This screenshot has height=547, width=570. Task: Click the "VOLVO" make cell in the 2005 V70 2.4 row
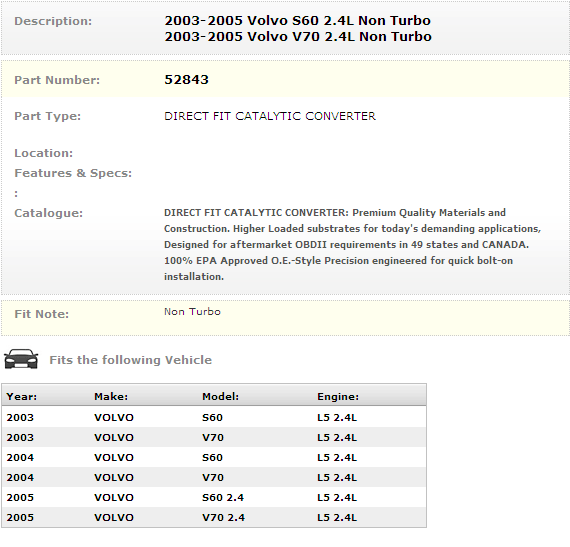(x=114, y=518)
